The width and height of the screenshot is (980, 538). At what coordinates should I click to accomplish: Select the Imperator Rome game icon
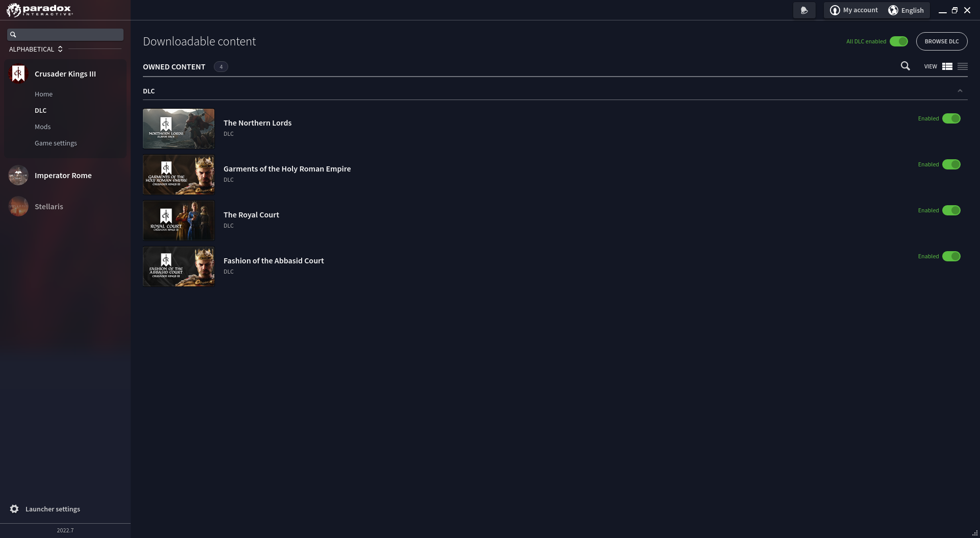click(18, 175)
